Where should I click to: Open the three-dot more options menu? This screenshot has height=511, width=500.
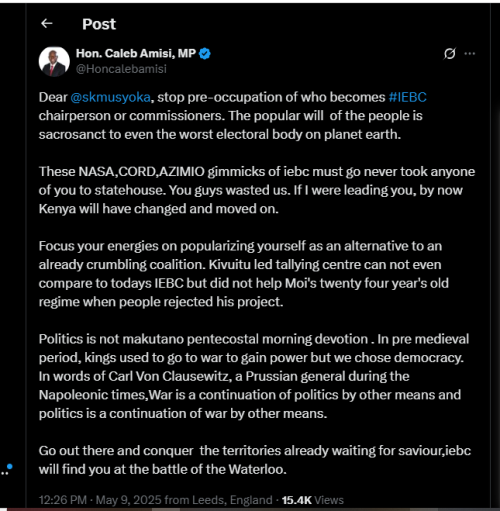tap(470, 53)
